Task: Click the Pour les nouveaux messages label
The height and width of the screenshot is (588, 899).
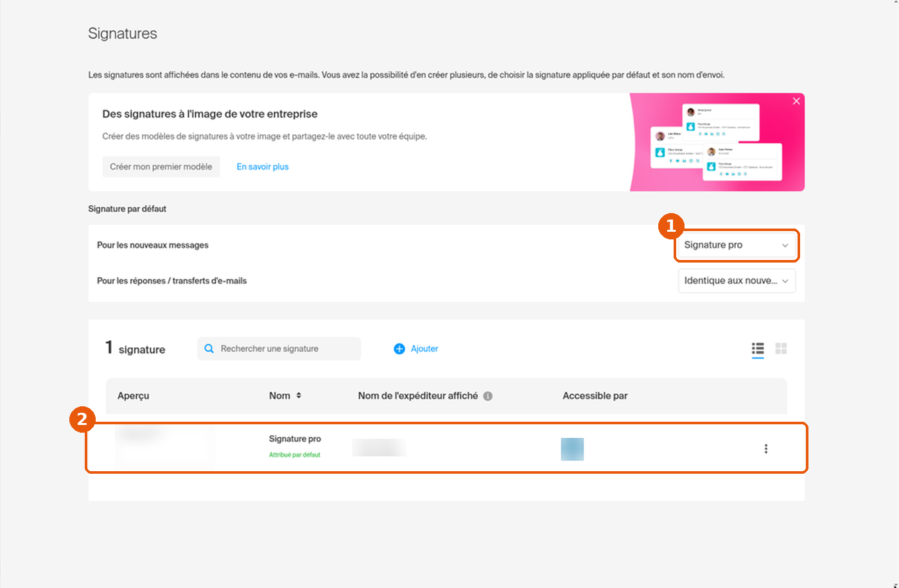Action: click(153, 245)
